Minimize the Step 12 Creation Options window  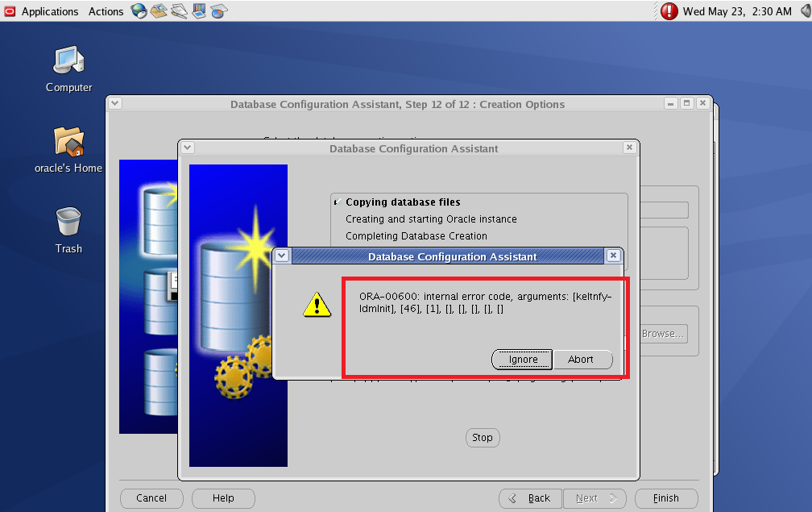(670, 103)
